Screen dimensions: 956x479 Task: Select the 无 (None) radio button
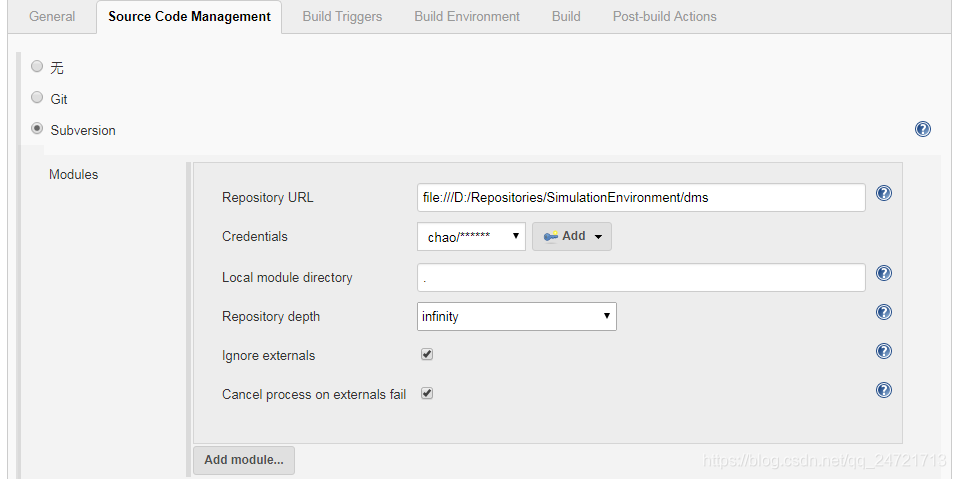[37, 66]
